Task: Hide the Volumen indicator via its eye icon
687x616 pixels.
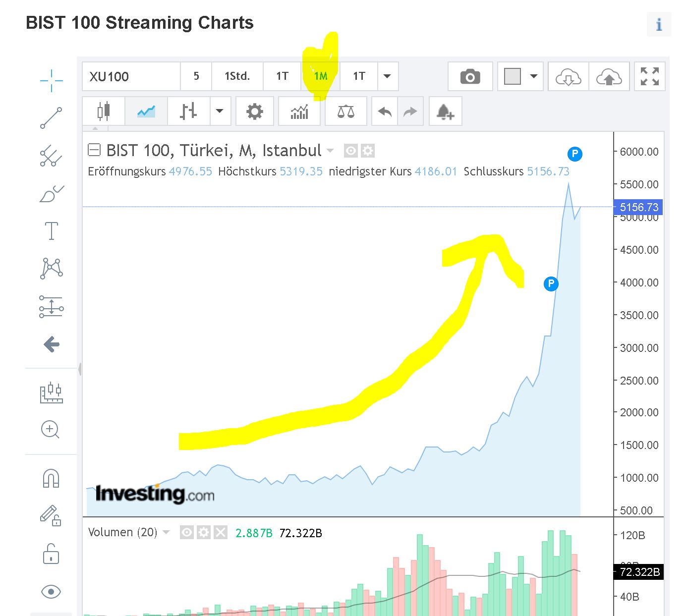Action: 187,533
